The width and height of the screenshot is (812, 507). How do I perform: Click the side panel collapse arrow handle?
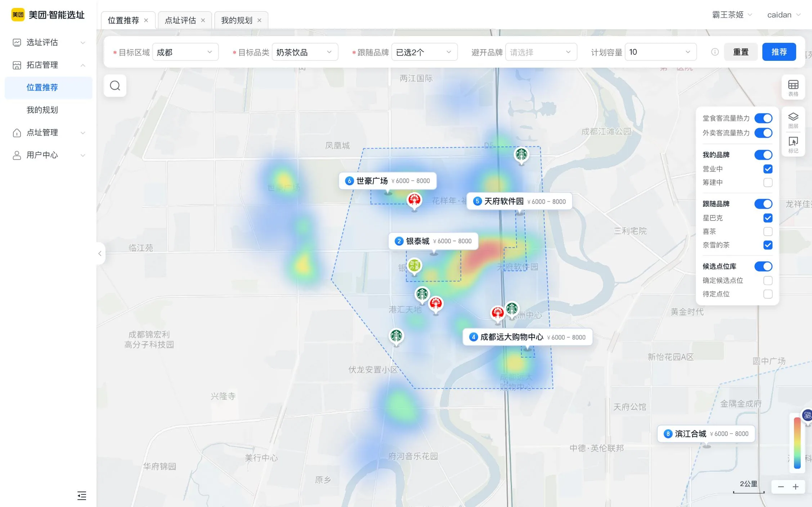click(100, 254)
